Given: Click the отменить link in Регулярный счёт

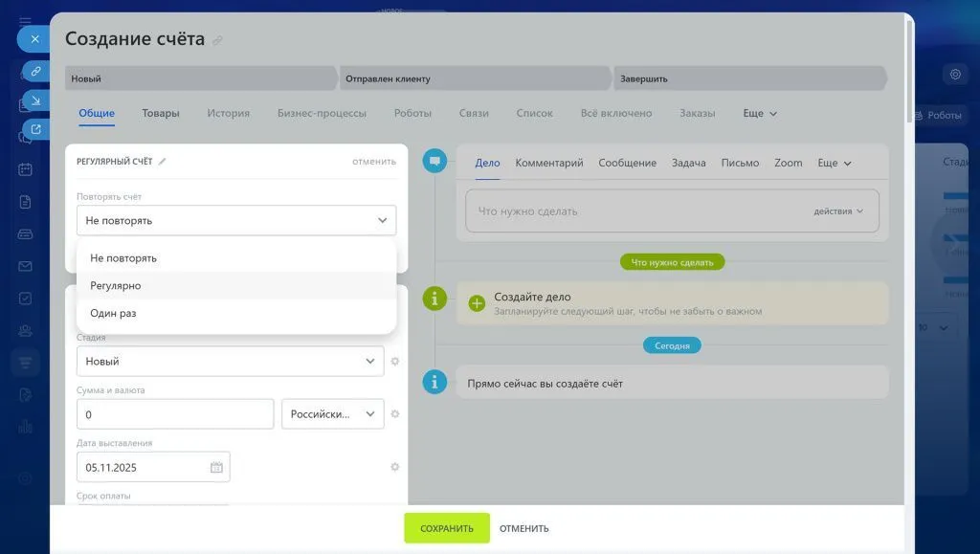Looking at the screenshot, I should 373,162.
